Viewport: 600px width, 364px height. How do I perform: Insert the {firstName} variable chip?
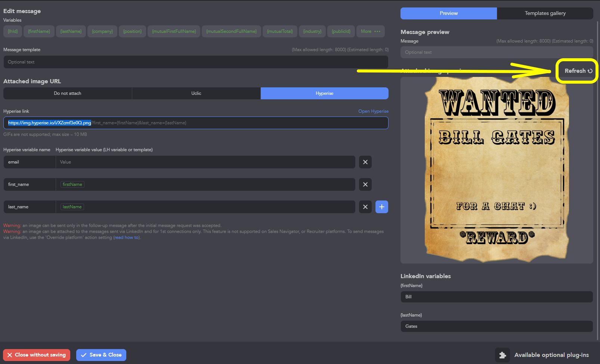39,31
